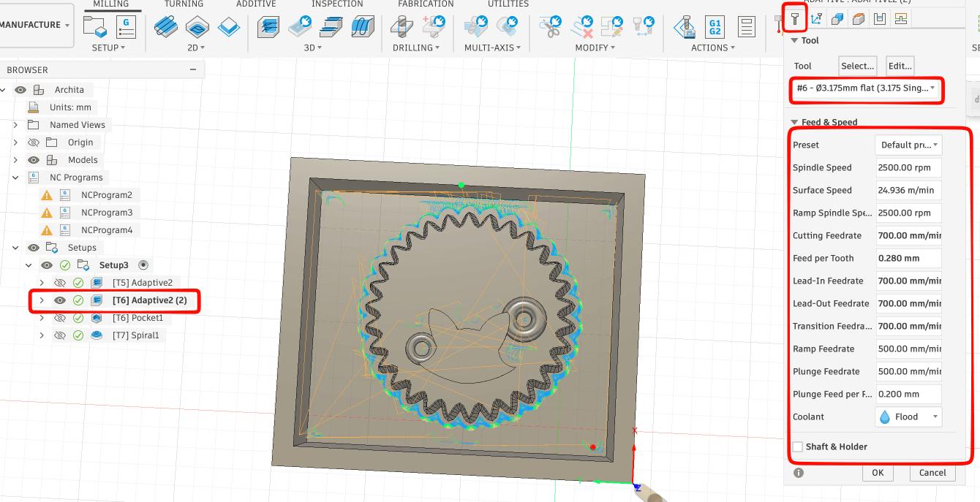Open the Coolant Flood dropdown
Image resolution: width=980 pixels, height=502 pixels.
[908, 417]
